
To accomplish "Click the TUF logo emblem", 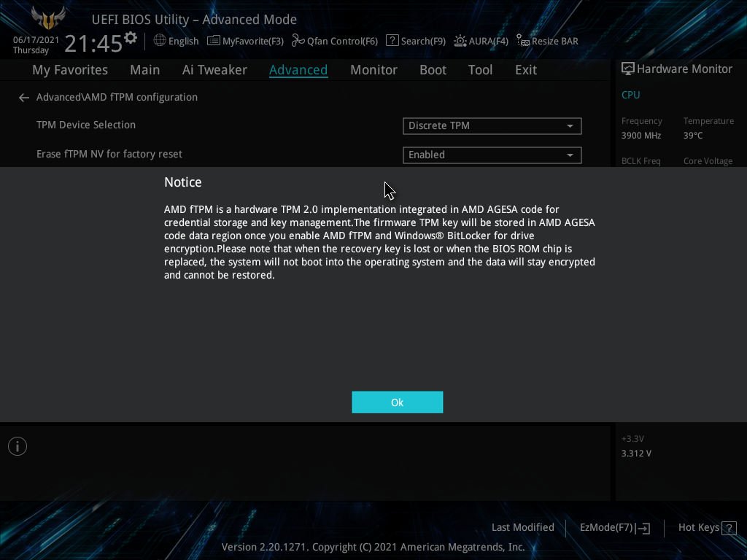I will coord(48,18).
